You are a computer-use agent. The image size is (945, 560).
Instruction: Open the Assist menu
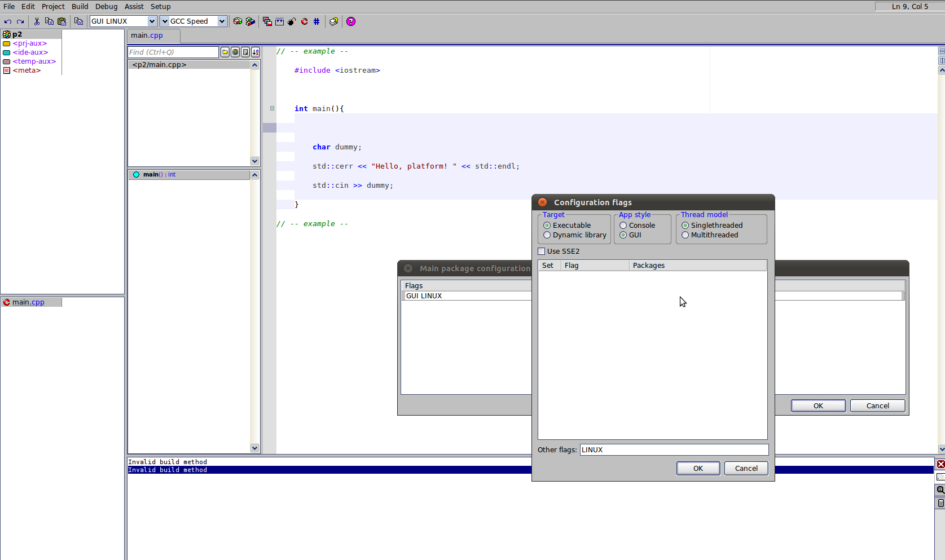(134, 6)
